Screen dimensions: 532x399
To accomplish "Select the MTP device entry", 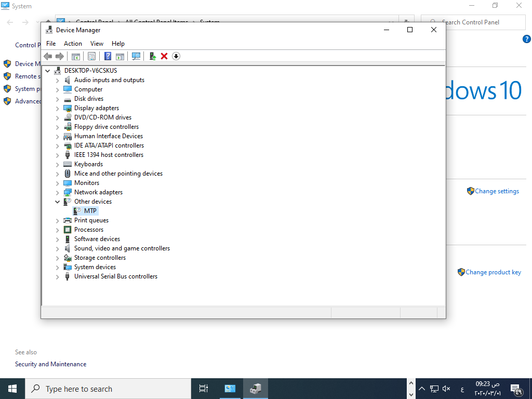I will (90, 211).
